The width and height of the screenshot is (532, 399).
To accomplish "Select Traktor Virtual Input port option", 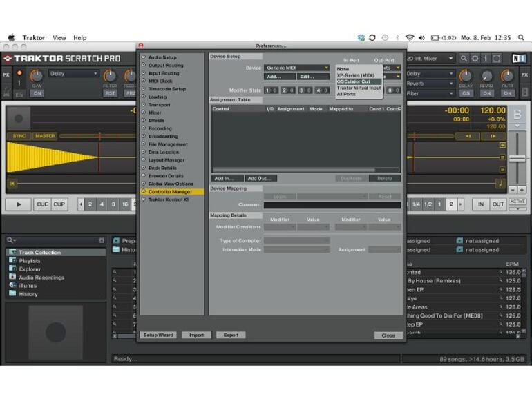I will tap(359, 88).
